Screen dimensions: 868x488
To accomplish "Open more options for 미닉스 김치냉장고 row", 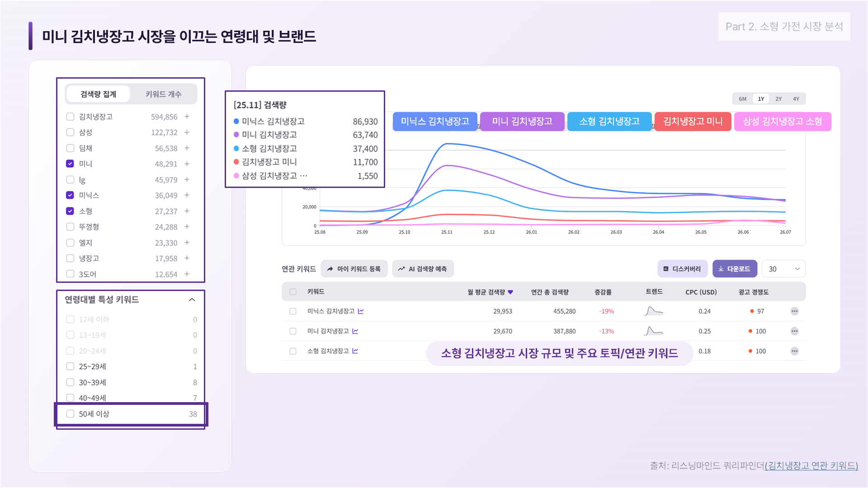I will coord(794,311).
